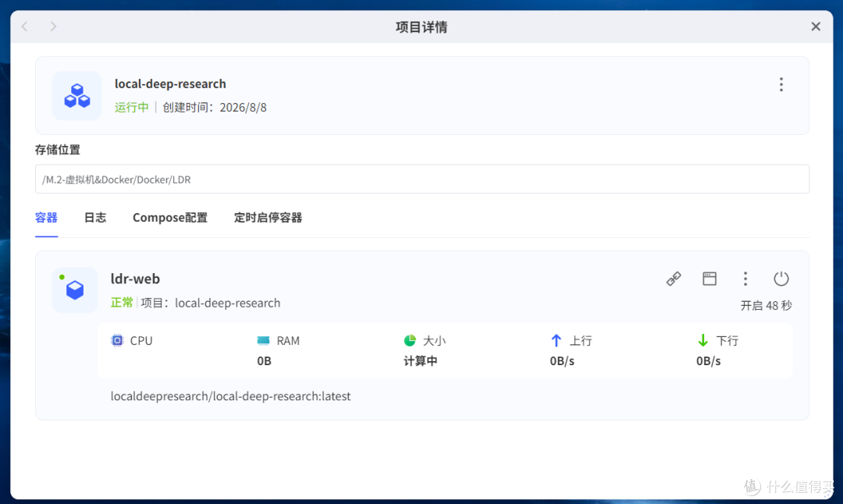Switch to the 日志 tab
843x504 pixels.
(95, 218)
